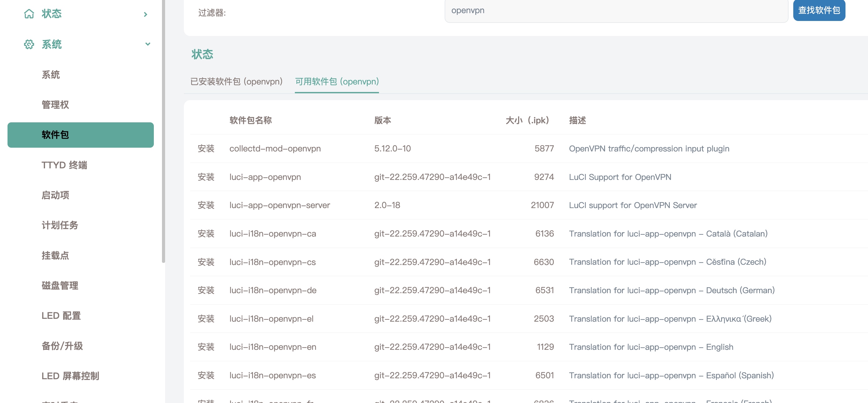Viewport: 868px width, 403px height.
Task: Open the 系统 submenu item
Action: [x=51, y=74]
